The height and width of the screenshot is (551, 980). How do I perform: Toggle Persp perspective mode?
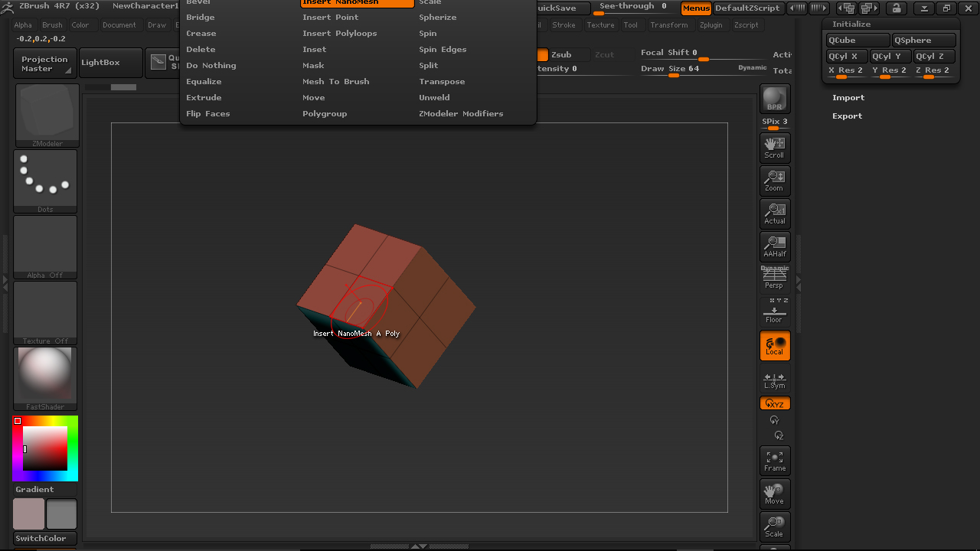point(775,279)
